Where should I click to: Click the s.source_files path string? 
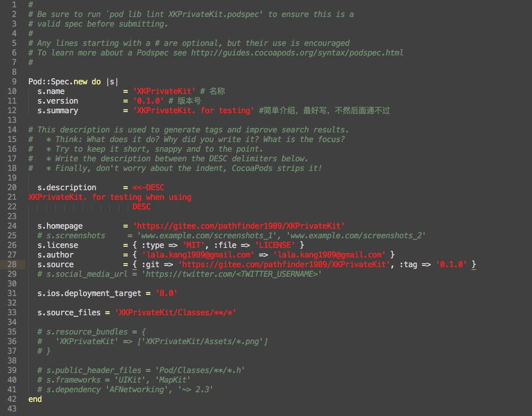175,312
